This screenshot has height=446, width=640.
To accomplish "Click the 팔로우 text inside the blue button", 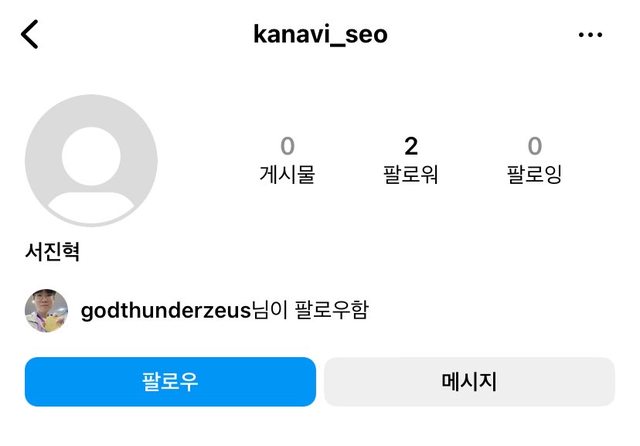I will tap(170, 382).
